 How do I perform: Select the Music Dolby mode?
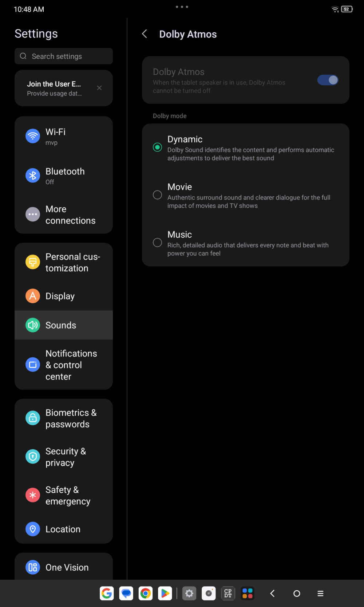coord(158,243)
